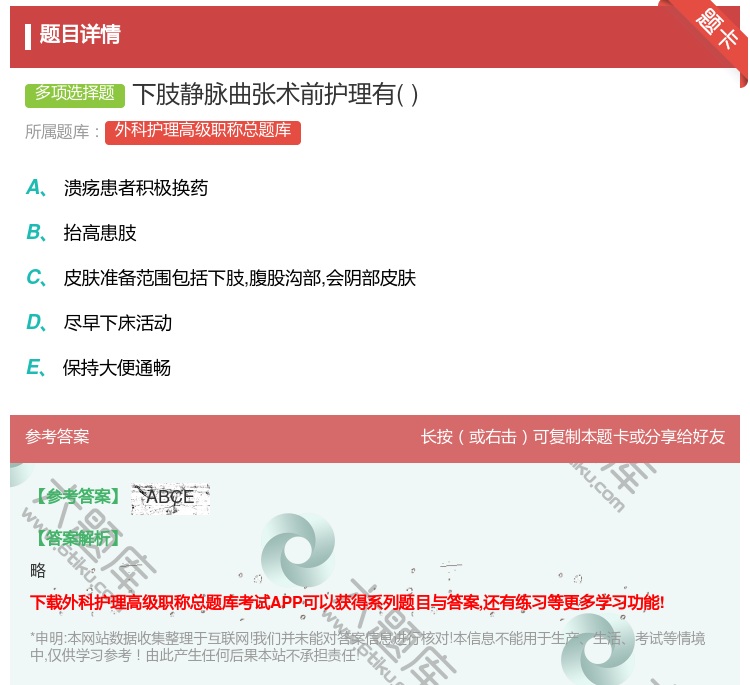
Task: Select option letter D
Action: [35, 323]
